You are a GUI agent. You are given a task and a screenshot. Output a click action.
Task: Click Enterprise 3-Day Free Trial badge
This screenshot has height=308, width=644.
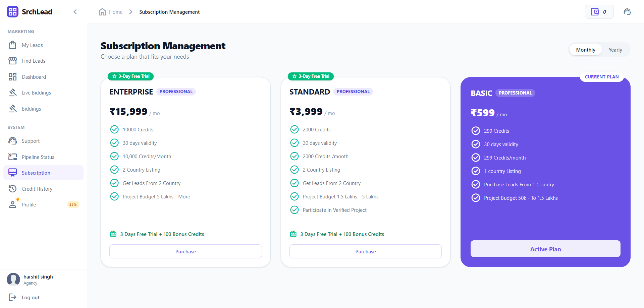[130, 76]
